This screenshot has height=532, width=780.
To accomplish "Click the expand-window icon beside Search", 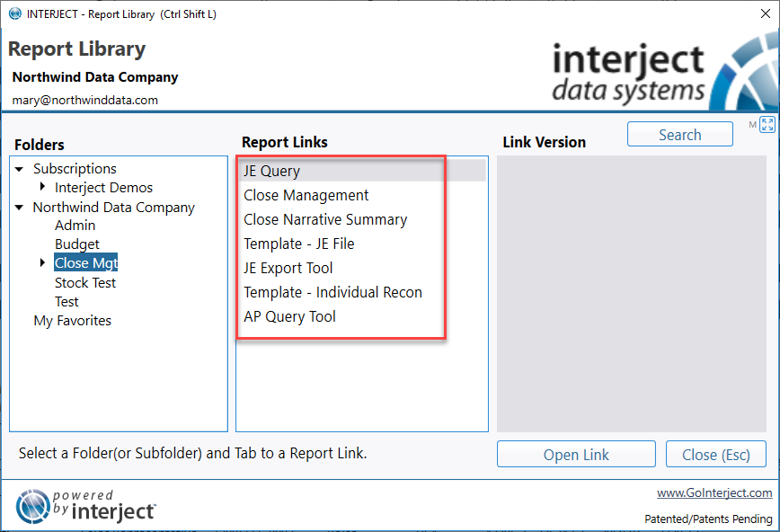I will [x=767, y=124].
